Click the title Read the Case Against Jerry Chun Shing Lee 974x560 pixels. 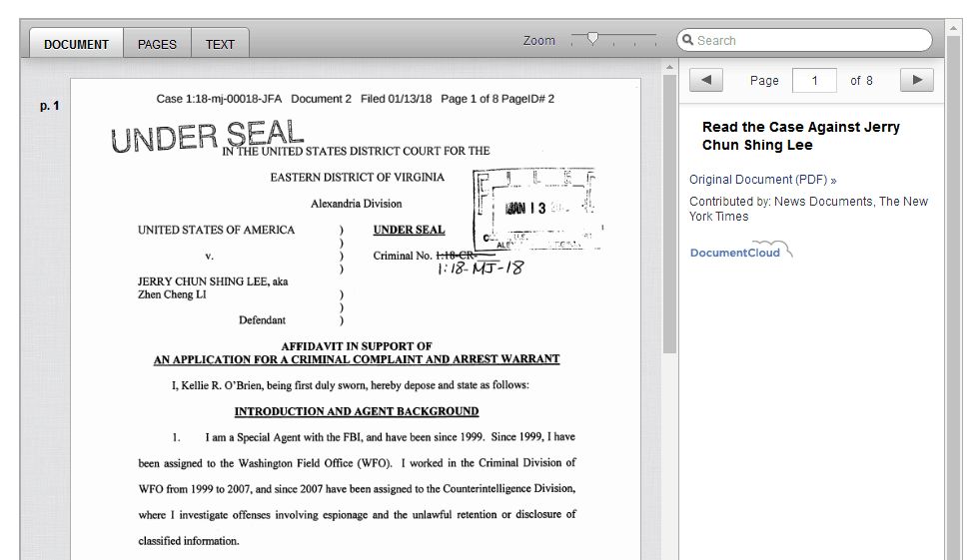[800, 136]
